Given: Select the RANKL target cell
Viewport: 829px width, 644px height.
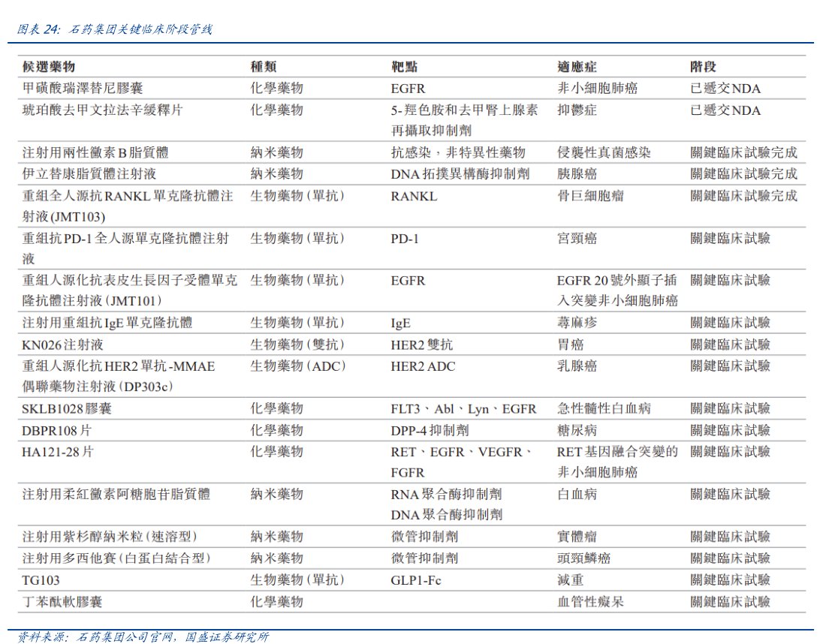Looking at the screenshot, I should pos(414,196).
